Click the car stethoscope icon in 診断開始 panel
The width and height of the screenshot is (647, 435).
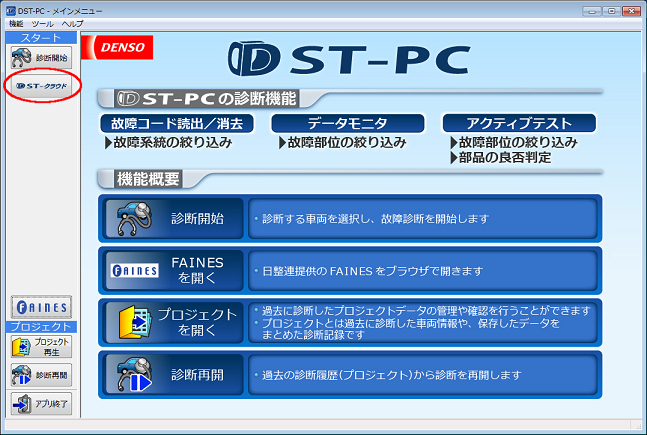point(134,218)
